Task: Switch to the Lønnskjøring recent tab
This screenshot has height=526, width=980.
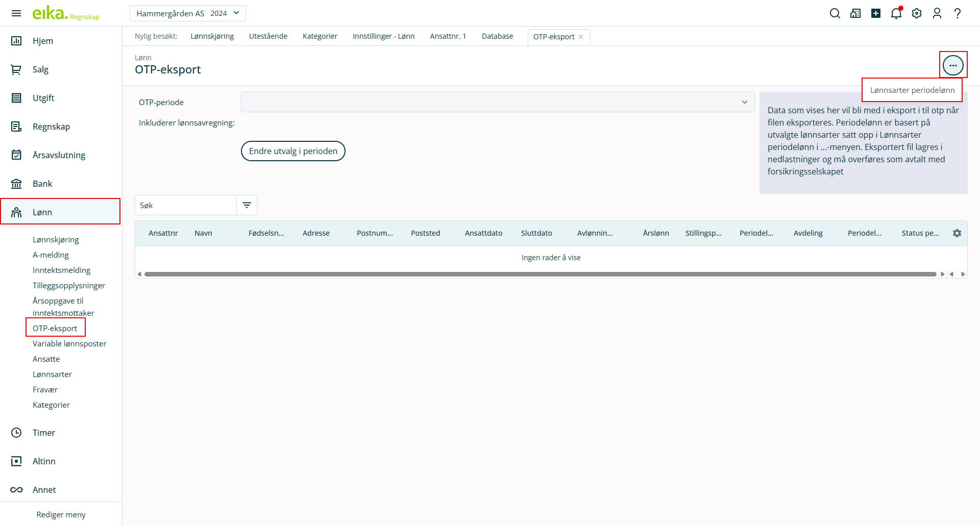Action: click(212, 36)
